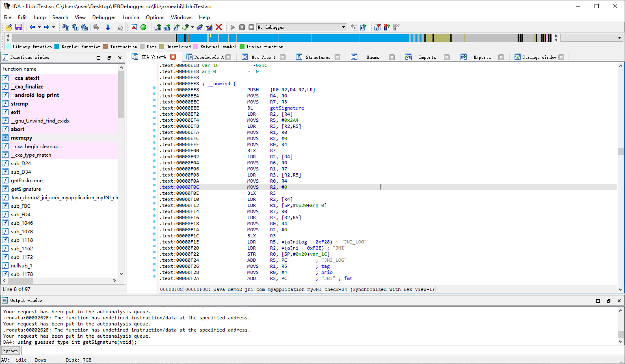Open the navigation band right-side dropdown

coord(591,38)
